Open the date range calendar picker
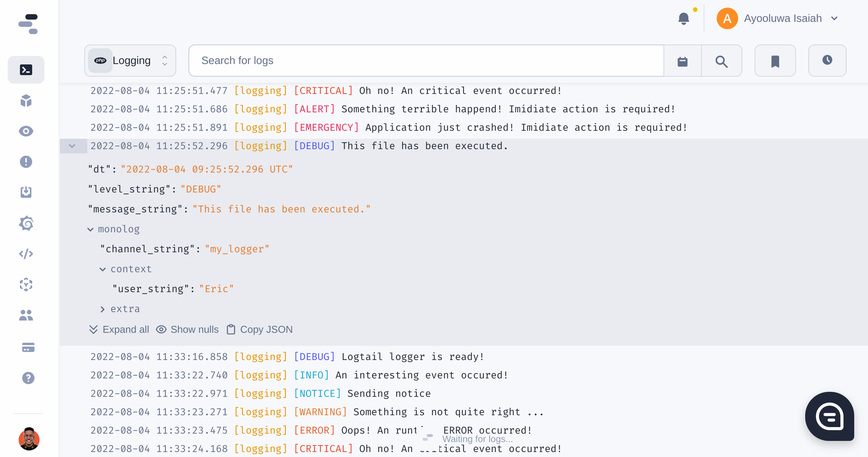Image resolution: width=868 pixels, height=457 pixels. (x=682, y=61)
